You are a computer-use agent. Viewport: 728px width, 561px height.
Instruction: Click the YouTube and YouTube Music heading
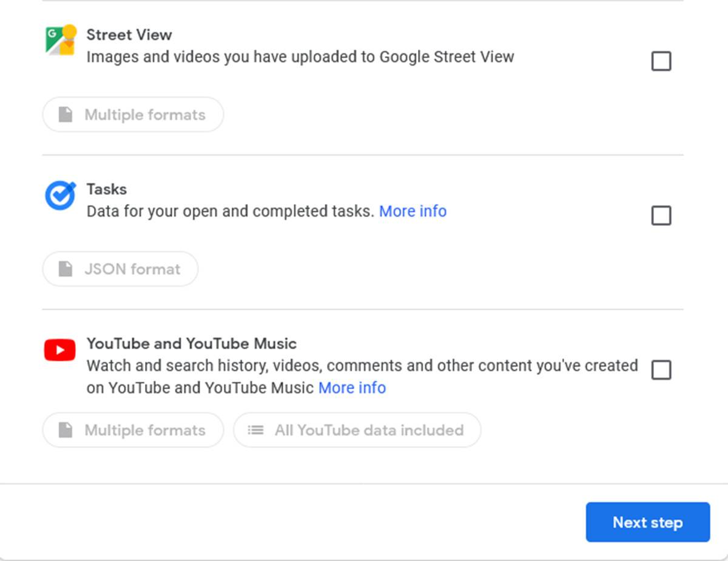tap(192, 343)
